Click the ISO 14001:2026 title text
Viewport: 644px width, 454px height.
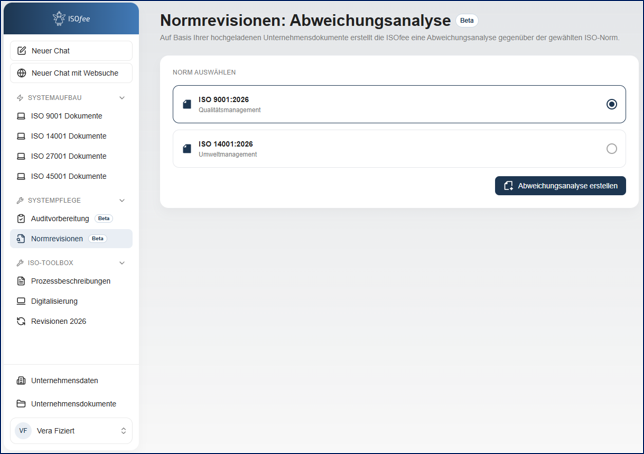225,144
